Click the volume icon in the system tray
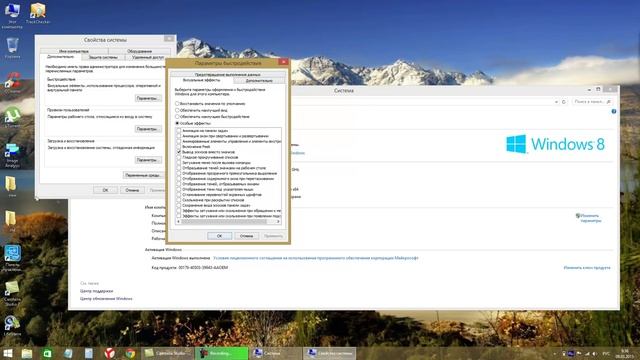The width and height of the screenshot is (640, 360). click(x=594, y=353)
